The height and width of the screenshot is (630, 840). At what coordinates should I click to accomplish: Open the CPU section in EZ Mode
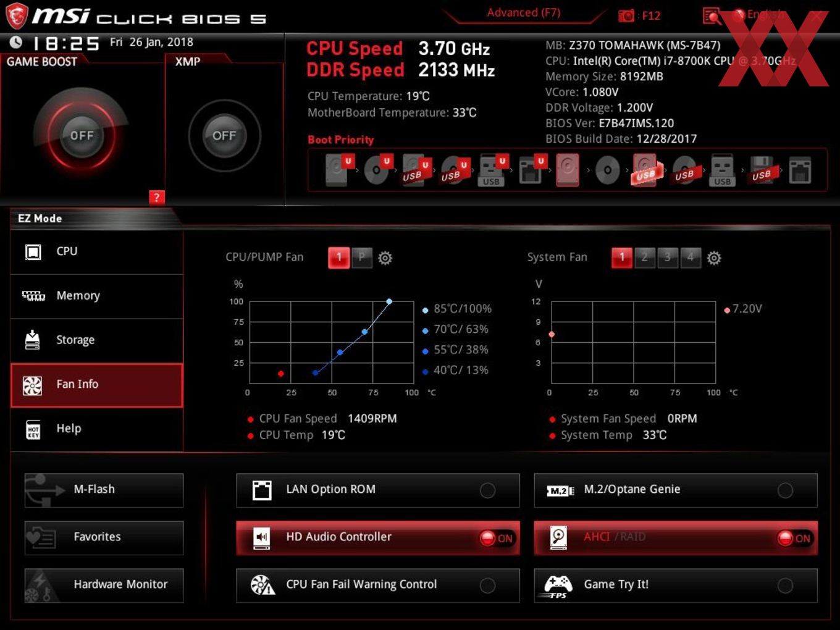(97, 252)
